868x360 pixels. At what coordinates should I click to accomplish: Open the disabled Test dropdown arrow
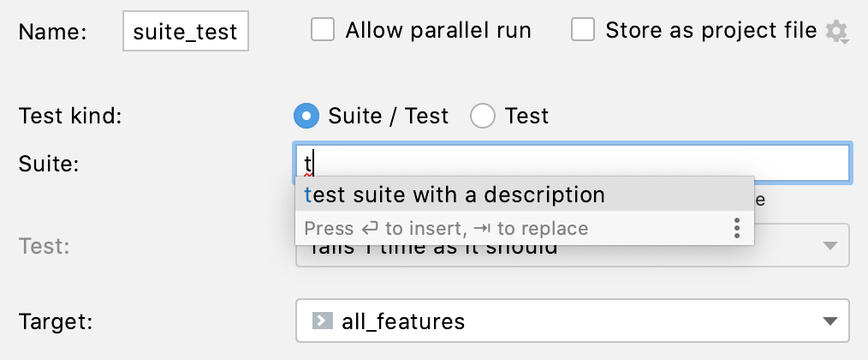click(829, 247)
